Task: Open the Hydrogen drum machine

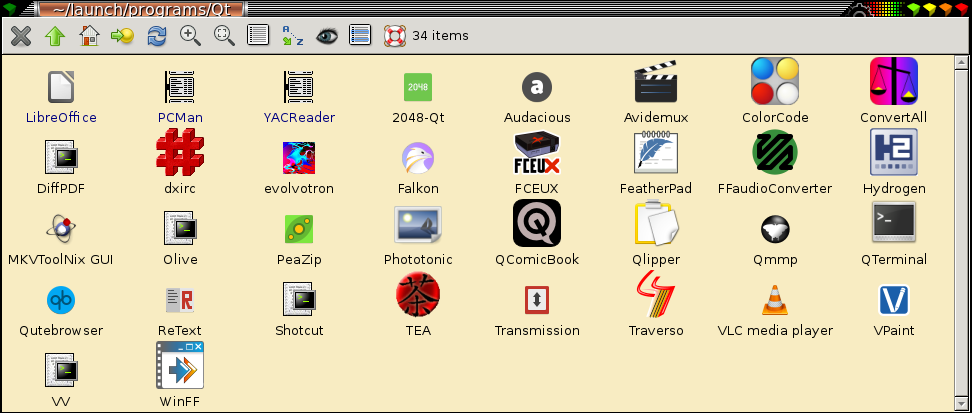Action: pos(894,152)
